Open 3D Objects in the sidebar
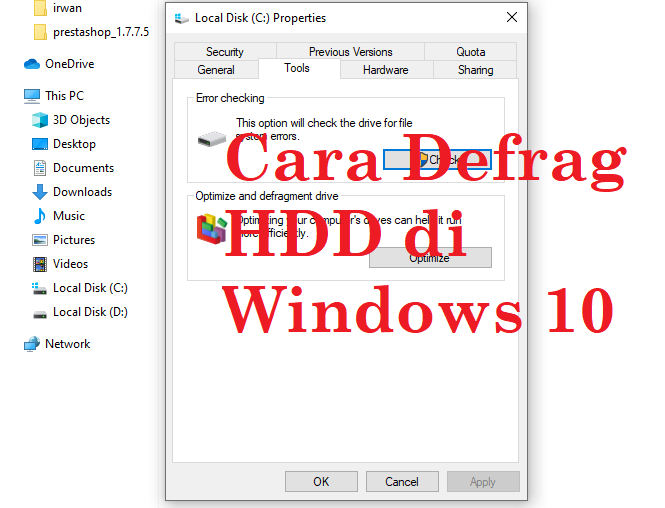This screenshot has width=665, height=508. click(x=81, y=120)
